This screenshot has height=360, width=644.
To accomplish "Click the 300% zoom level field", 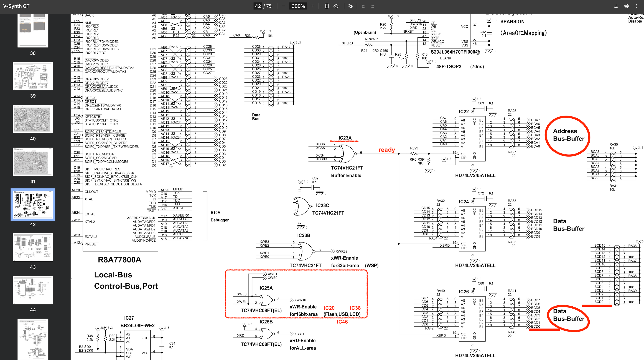I will point(298,6).
